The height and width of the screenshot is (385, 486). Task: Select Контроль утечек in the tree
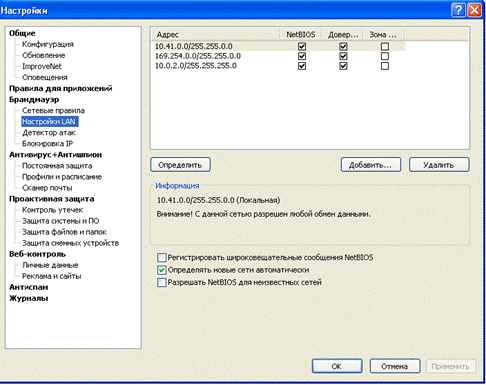pyautogui.click(x=52, y=210)
